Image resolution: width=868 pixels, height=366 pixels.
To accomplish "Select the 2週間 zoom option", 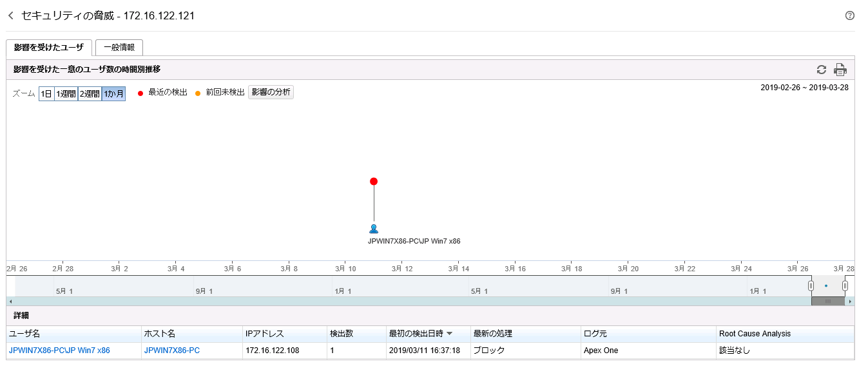I will coord(90,93).
